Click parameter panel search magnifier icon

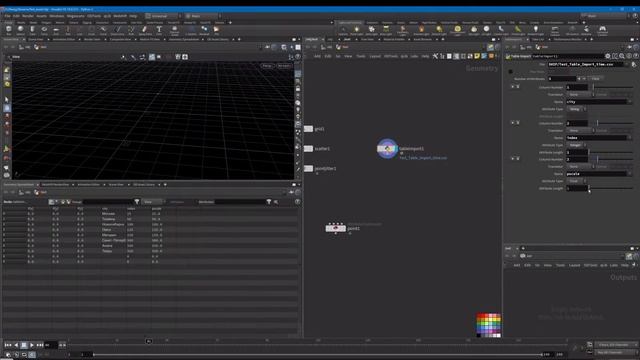622,56
